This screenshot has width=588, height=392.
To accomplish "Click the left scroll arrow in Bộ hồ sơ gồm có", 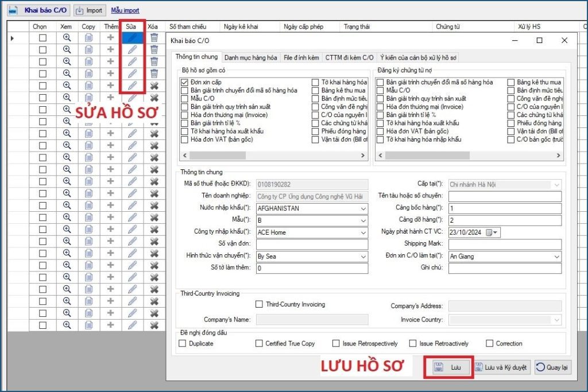I will pyautogui.click(x=184, y=155).
